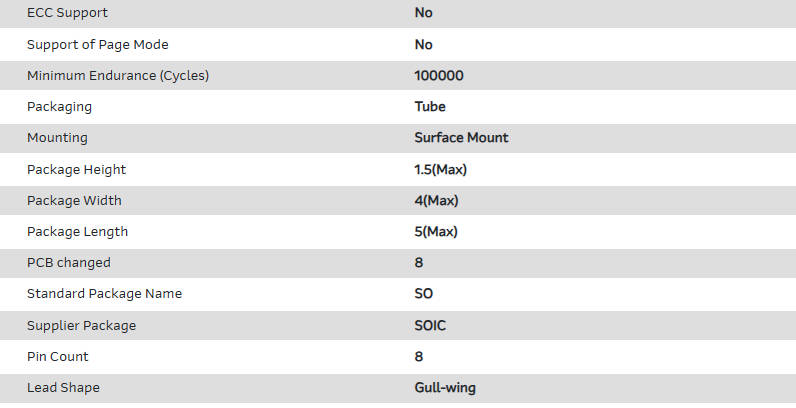Screen dimensions: 796x408
Task: Click the Standard Package Name label
Action: pos(104,293)
